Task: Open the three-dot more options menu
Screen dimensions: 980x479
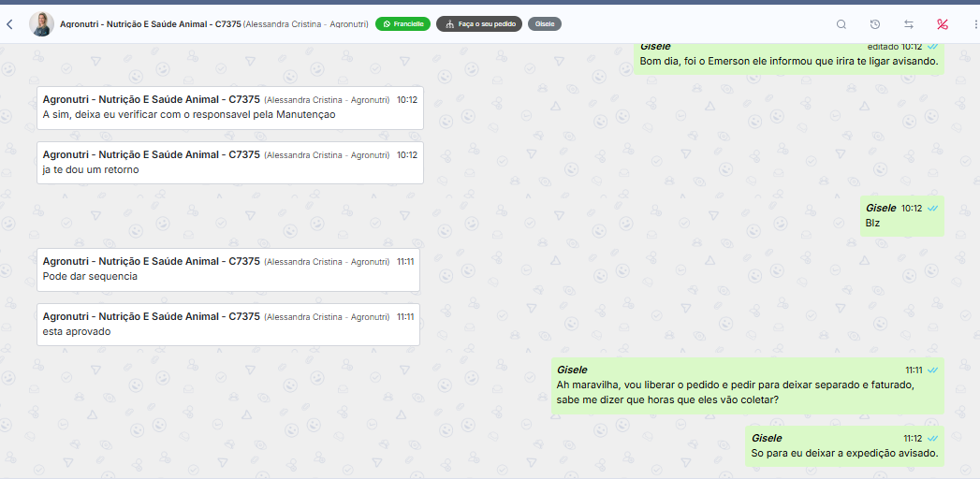Action: pyautogui.click(x=974, y=24)
